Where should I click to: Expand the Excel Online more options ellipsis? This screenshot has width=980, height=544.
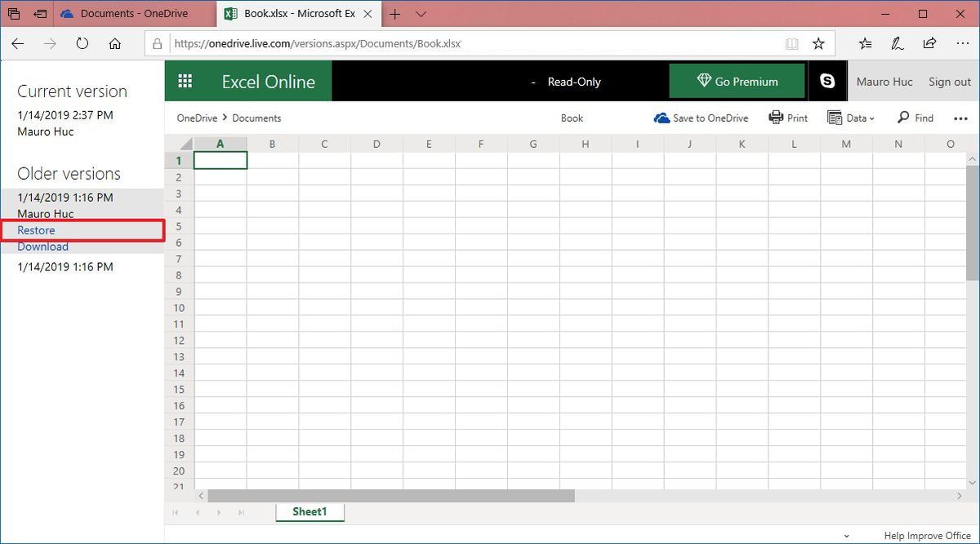[961, 118]
